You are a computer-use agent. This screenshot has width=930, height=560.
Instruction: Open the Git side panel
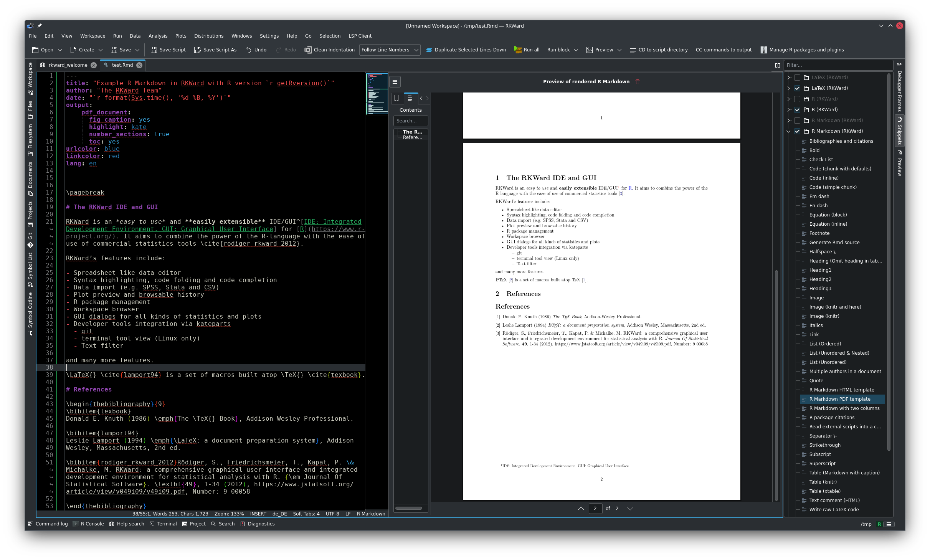[x=30, y=240]
